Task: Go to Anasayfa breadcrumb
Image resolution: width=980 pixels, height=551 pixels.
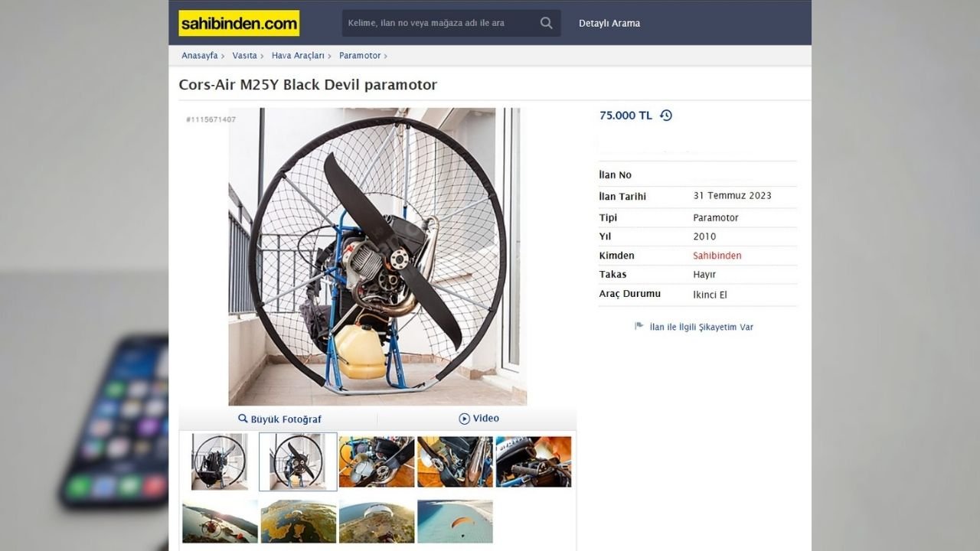Action: [199, 56]
